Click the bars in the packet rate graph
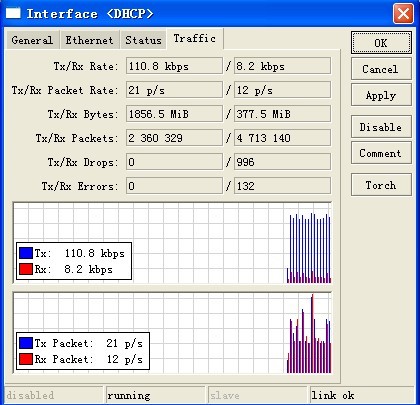 [x=309, y=333]
